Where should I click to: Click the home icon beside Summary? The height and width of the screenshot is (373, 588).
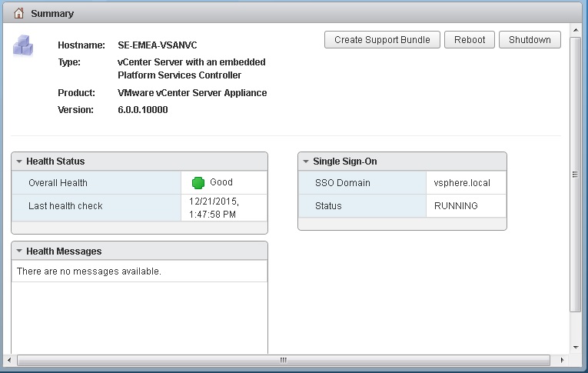(18, 14)
